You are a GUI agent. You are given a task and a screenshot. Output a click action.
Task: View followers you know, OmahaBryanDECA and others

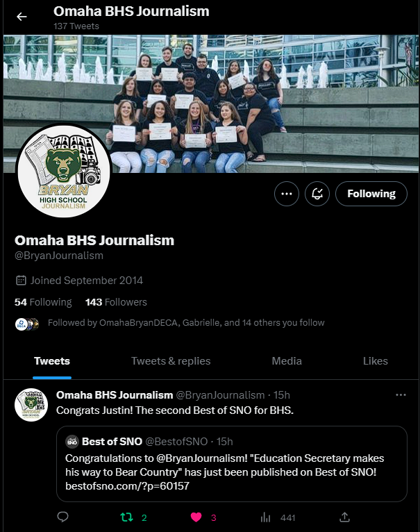click(x=186, y=323)
